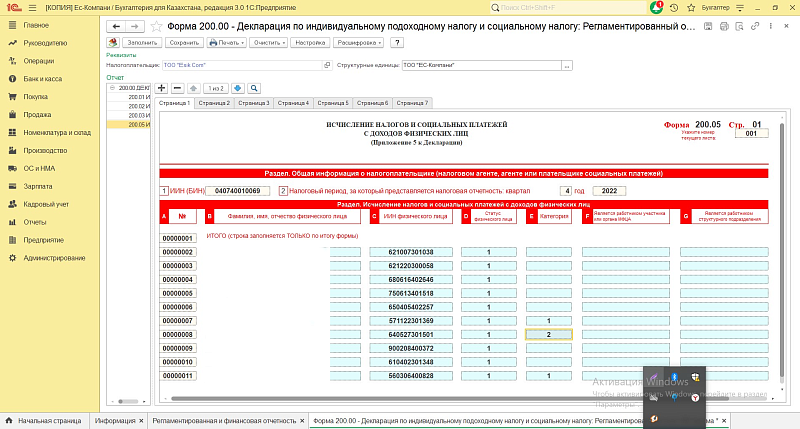Image resolution: width=800 pixels, height=429 pixels.
Task: Open the Зарплата section in sidebar
Action: point(38,186)
